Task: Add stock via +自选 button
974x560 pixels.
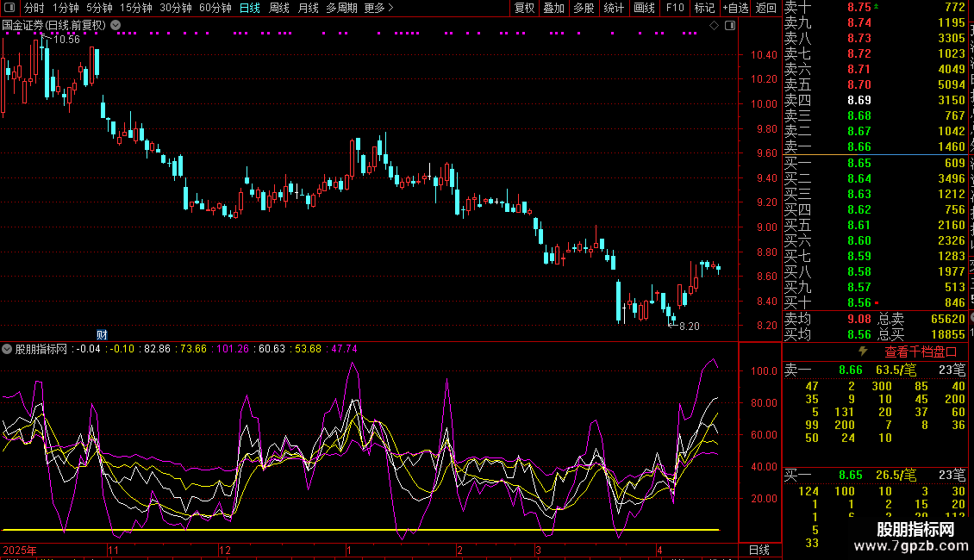Action: [x=735, y=8]
